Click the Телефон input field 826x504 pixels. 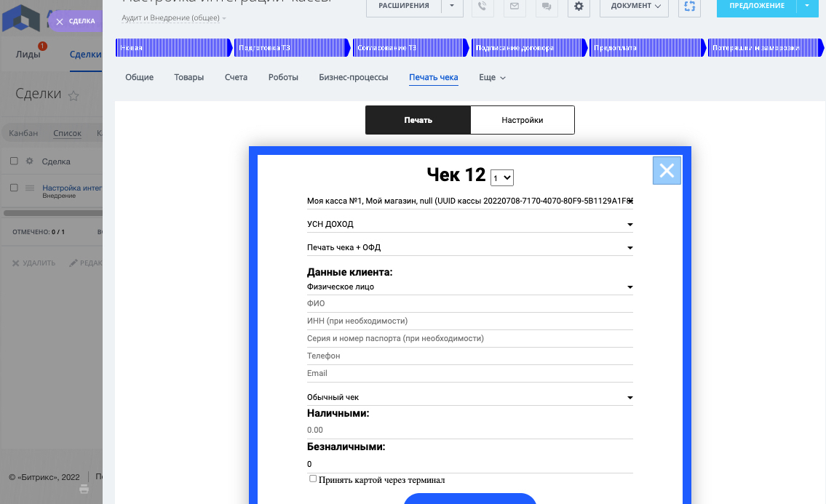pyautogui.click(x=470, y=356)
